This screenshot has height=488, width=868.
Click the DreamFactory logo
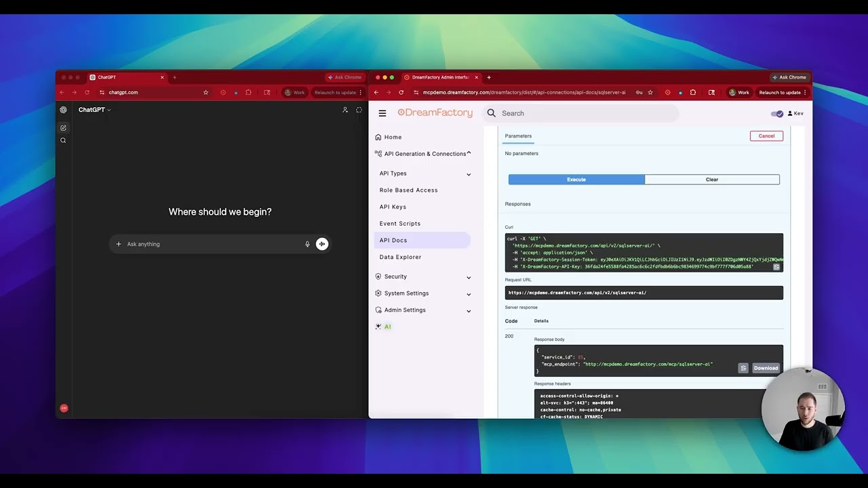435,113
